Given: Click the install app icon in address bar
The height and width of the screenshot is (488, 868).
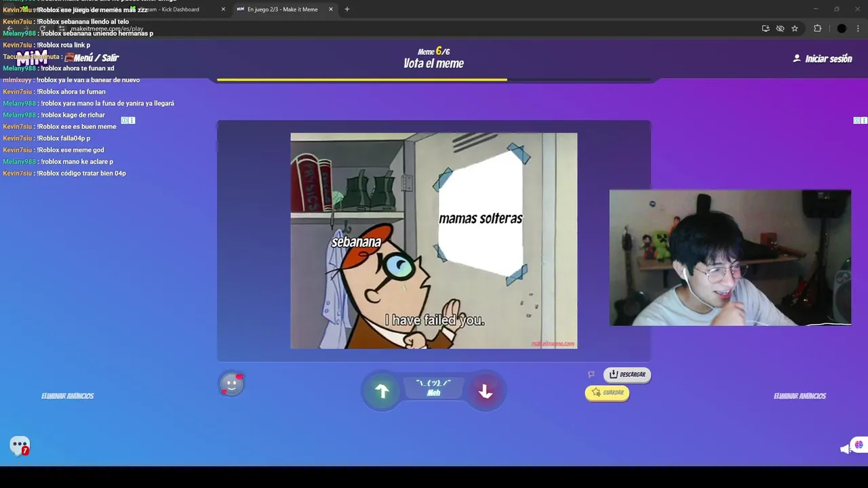Looking at the screenshot, I should pos(766,28).
